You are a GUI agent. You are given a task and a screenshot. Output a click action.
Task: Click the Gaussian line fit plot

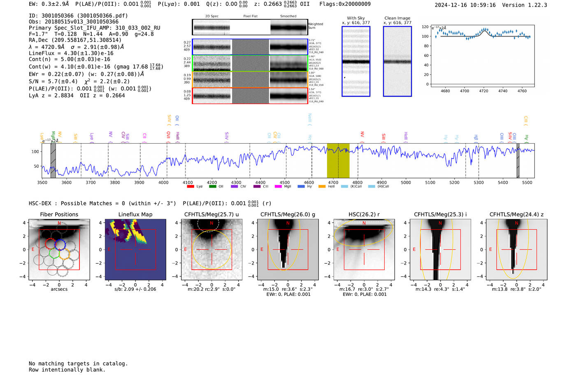click(482, 56)
